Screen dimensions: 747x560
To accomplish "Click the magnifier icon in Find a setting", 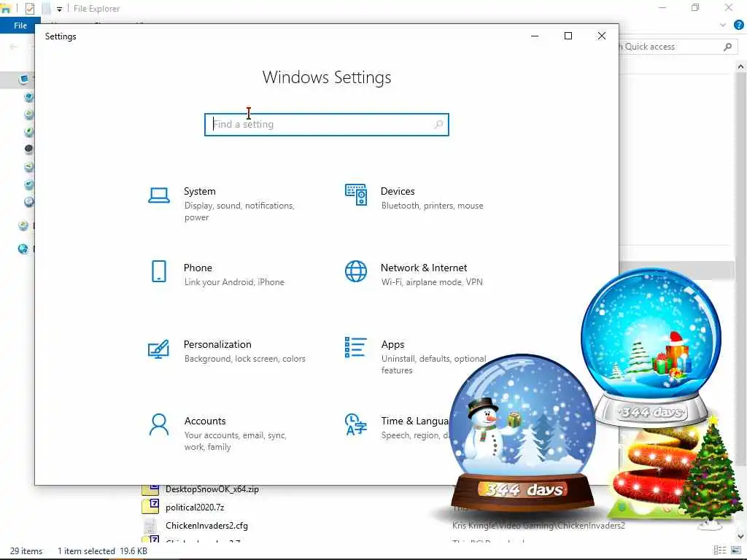I will pyautogui.click(x=438, y=124).
